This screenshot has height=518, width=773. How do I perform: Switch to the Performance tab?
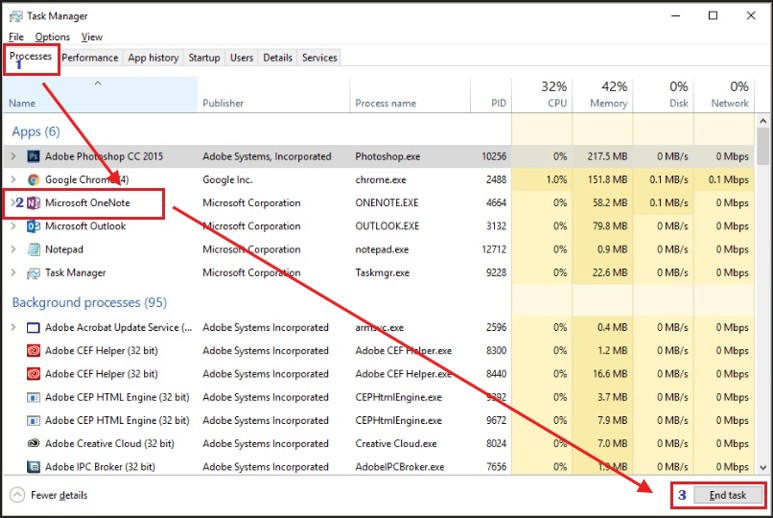coord(90,58)
